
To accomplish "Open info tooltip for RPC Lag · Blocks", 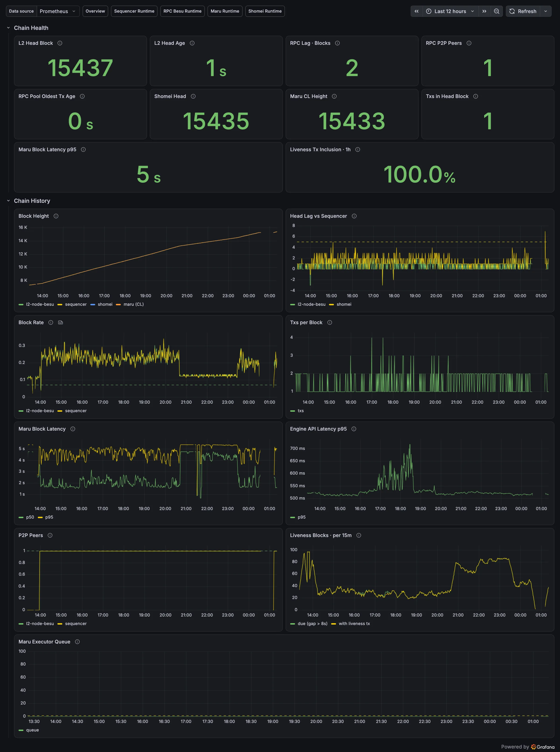I will click(x=337, y=43).
